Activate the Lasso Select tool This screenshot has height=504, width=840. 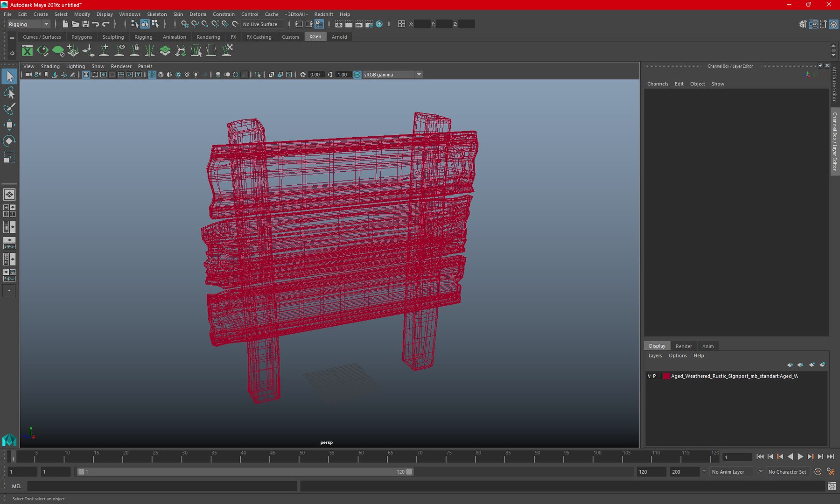click(x=9, y=93)
